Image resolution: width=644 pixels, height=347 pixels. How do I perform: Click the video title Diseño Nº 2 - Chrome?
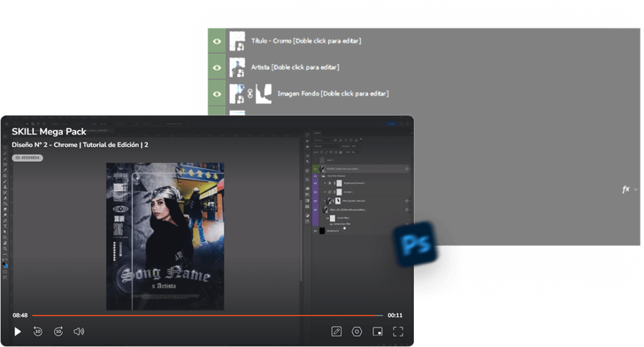pos(80,145)
